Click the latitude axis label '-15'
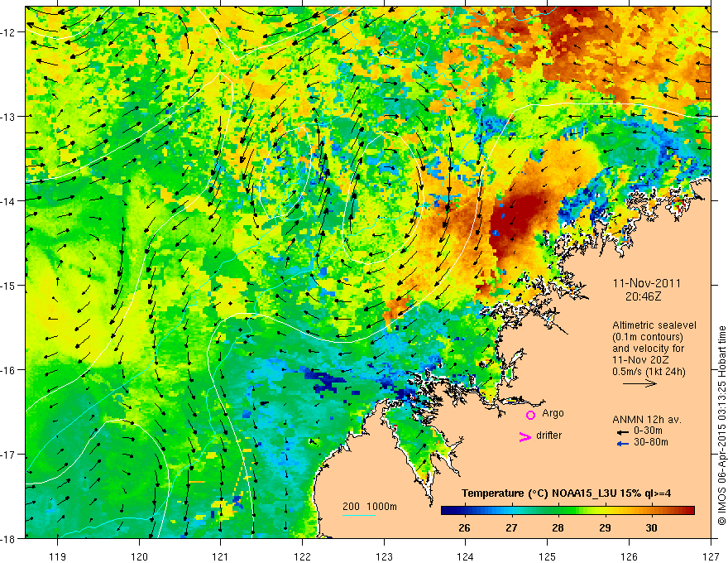Image resolution: width=728 pixels, height=563 pixels. click(x=9, y=285)
